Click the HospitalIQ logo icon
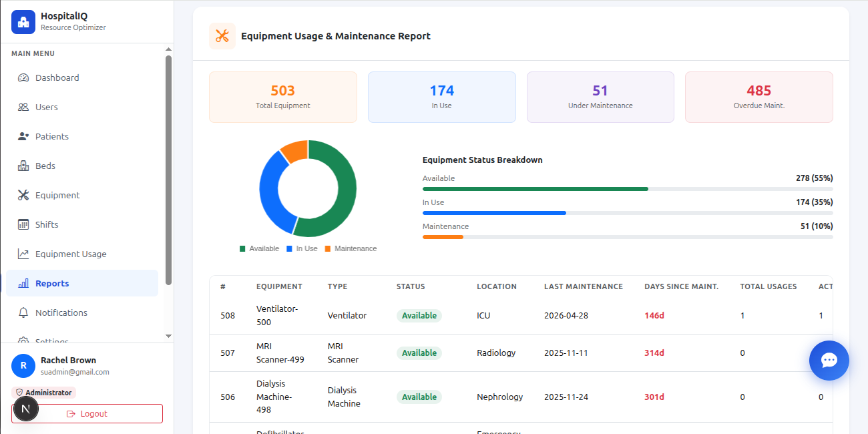The width and height of the screenshot is (868, 434). pos(23,22)
